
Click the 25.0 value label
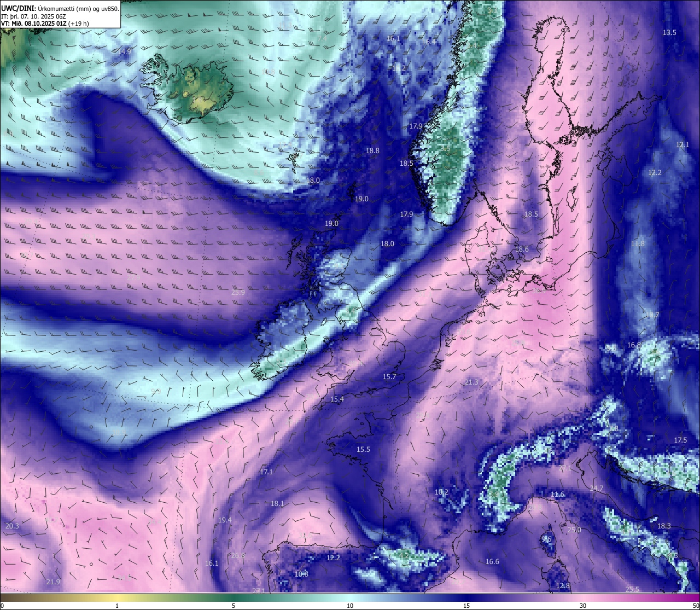(574, 530)
